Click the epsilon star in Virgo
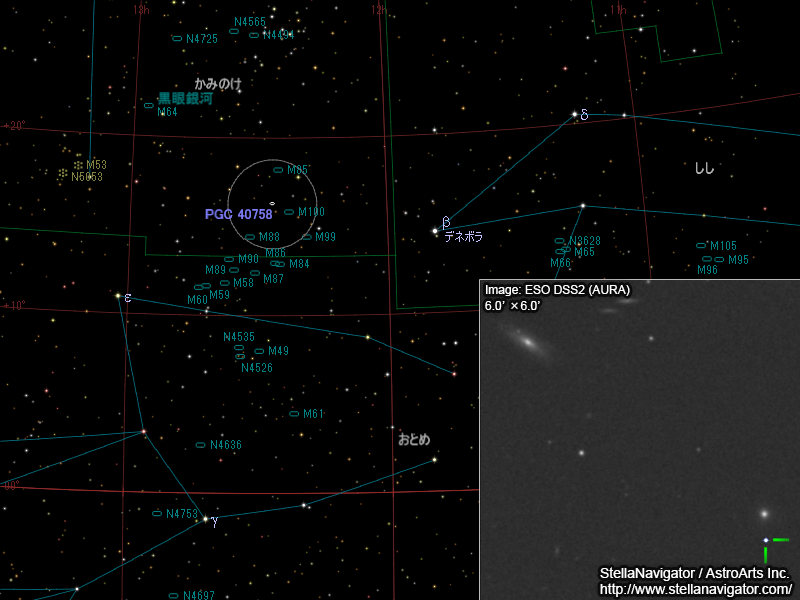 [118, 296]
